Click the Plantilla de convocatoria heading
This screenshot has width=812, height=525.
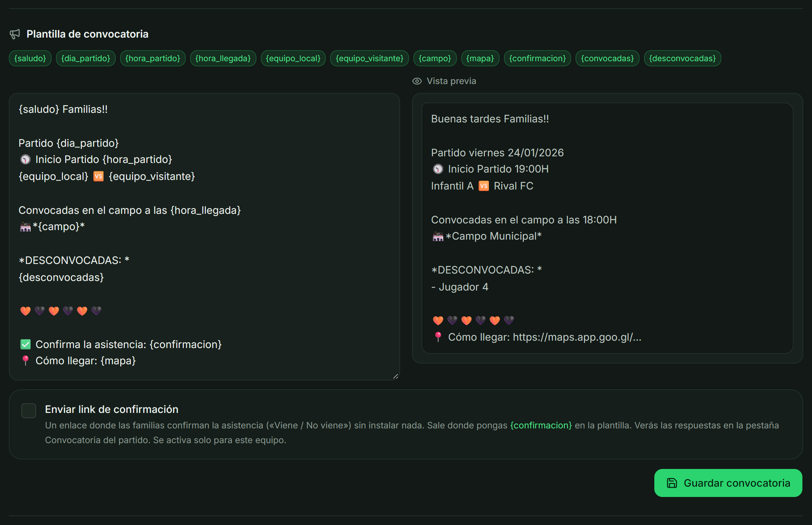pyautogui.click(x=88, y=34)
